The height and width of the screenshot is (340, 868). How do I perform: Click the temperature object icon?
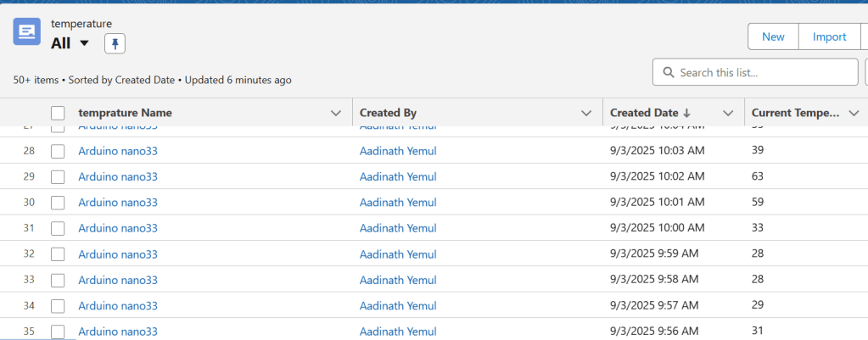coord(27,32)
